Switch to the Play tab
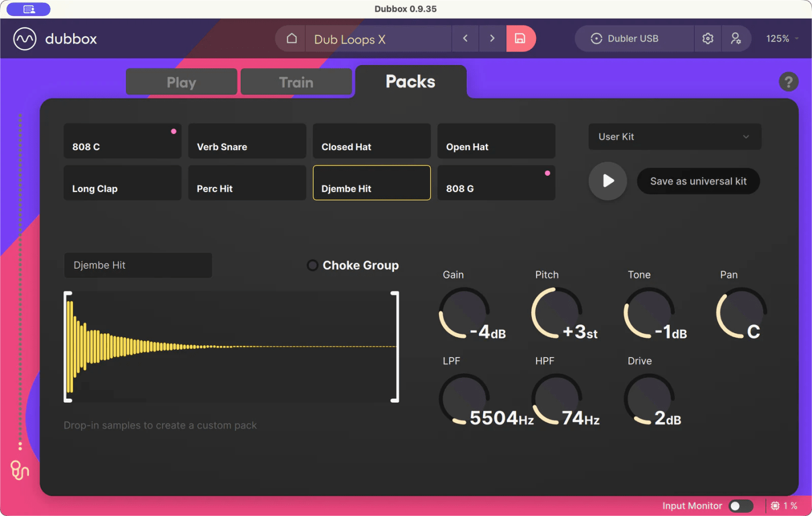Viewport: 812px width, 516px height. [x=182, y=82]
